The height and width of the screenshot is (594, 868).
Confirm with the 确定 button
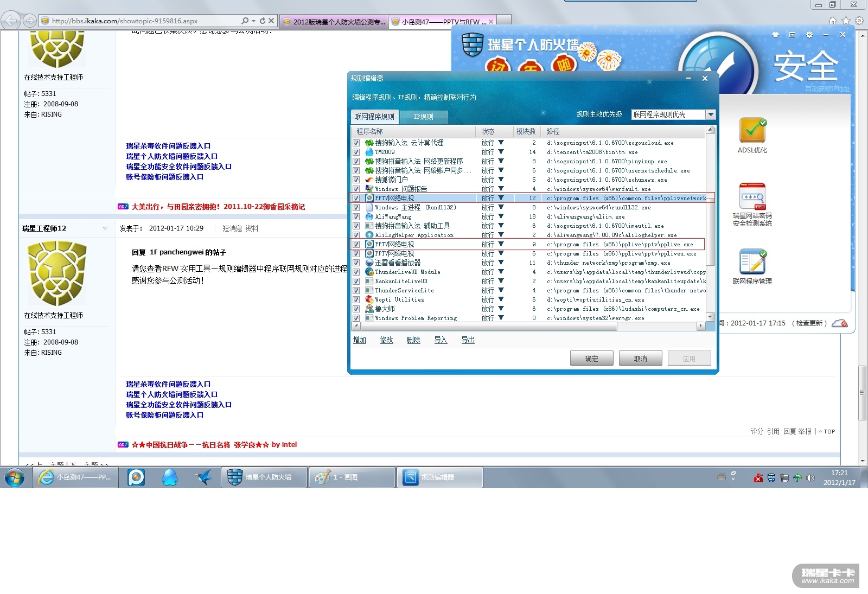point(592,359)
